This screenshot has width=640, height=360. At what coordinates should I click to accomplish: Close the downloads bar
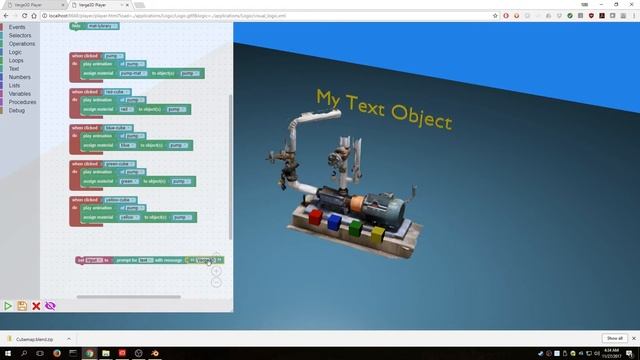pos(634,338)
